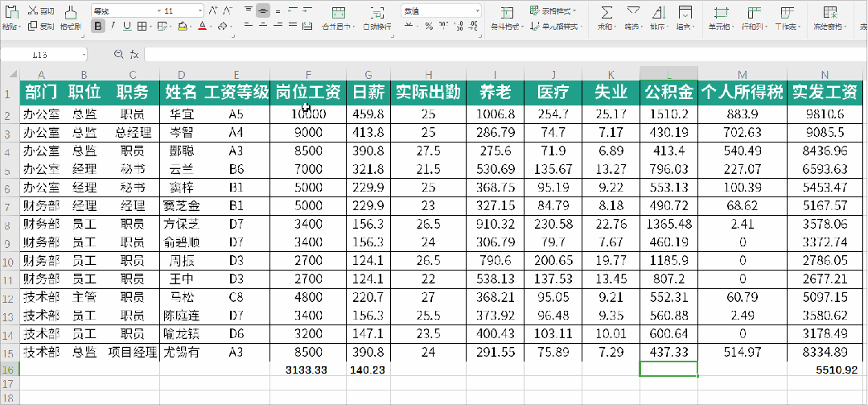Expand the fill color dropdown arrow

pyautogui.click(x=191, y=26)
